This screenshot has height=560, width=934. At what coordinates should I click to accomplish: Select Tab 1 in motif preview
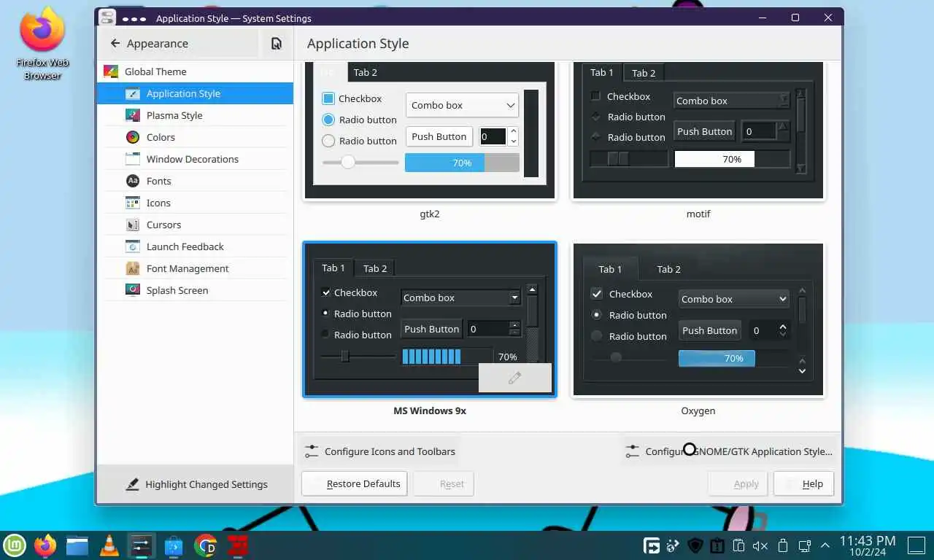click(x=602, y=72)
